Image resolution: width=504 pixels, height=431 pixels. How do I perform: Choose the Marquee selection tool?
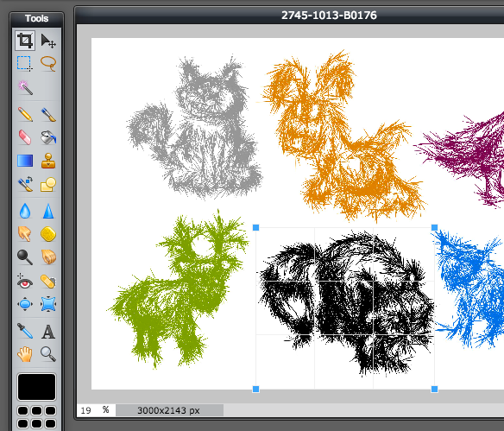[x=25, y=63]
